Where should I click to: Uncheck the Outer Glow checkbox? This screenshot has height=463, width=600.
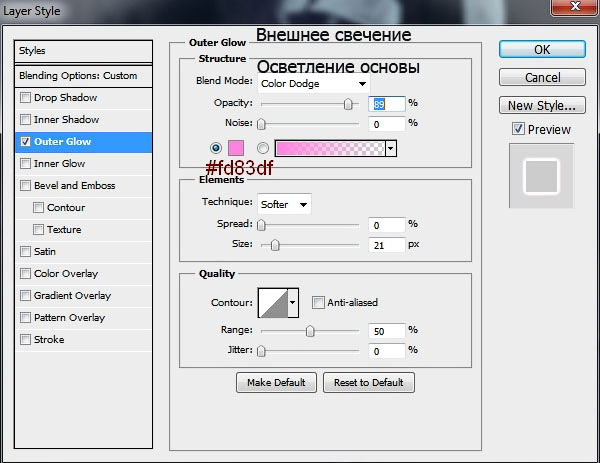coord(25,142)
